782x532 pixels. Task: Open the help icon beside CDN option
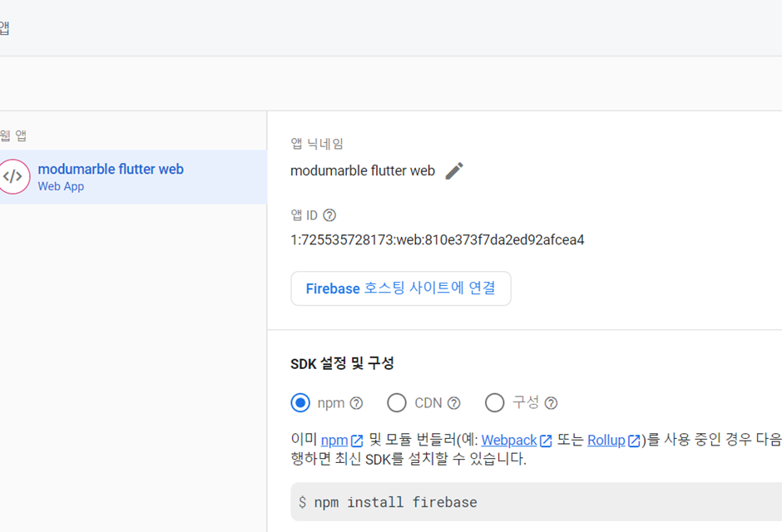point(453,403)
